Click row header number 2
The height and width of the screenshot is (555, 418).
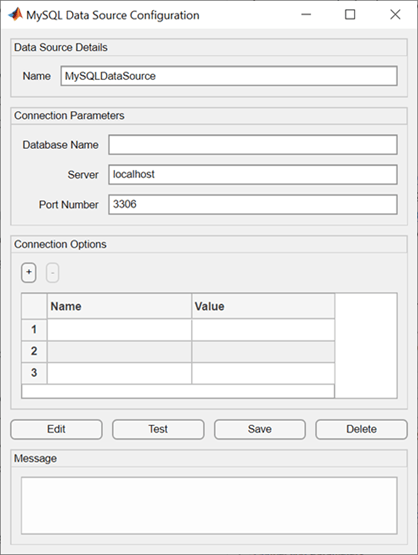point(34,351)
